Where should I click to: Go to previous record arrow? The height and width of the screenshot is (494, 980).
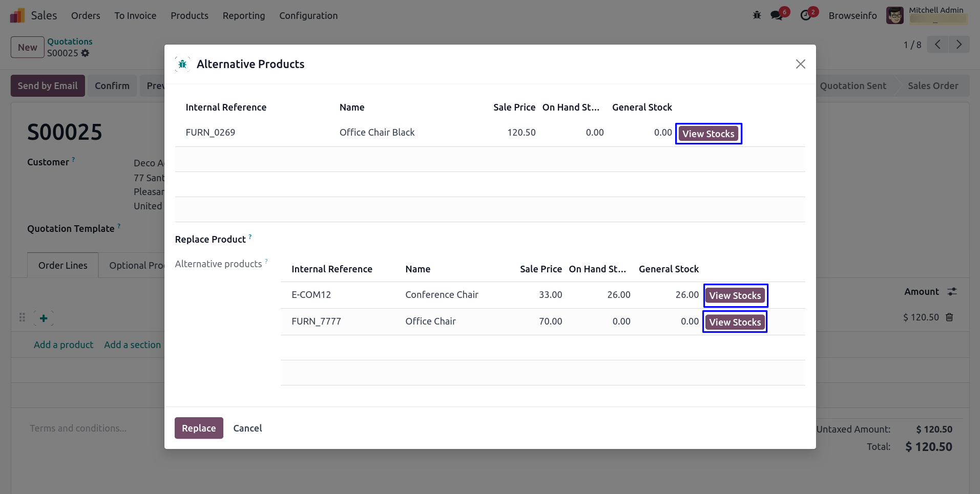tap(937, 45)
